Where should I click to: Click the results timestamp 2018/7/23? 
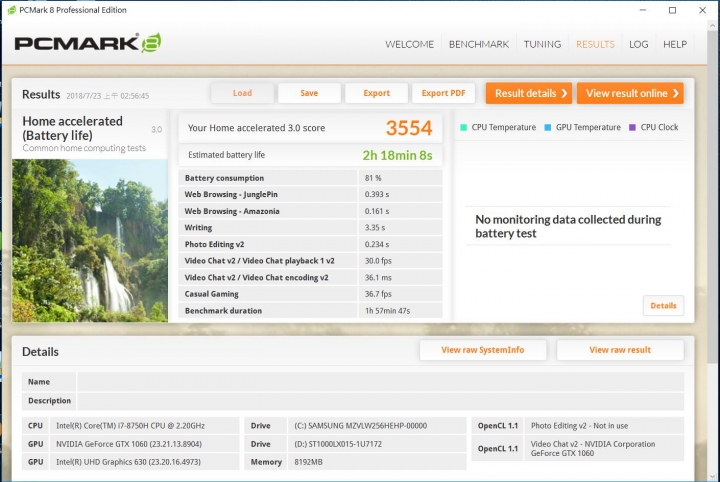[x=107, y=96]
